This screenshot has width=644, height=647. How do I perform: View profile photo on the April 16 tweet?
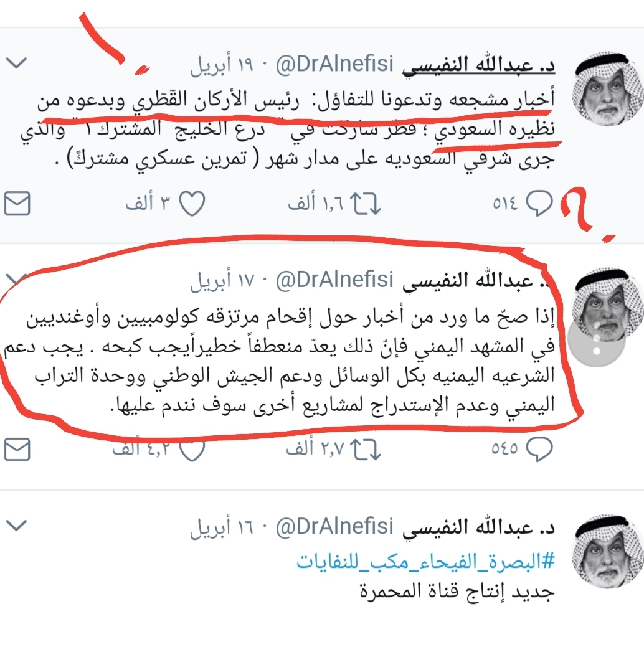(x=607, y=551)
